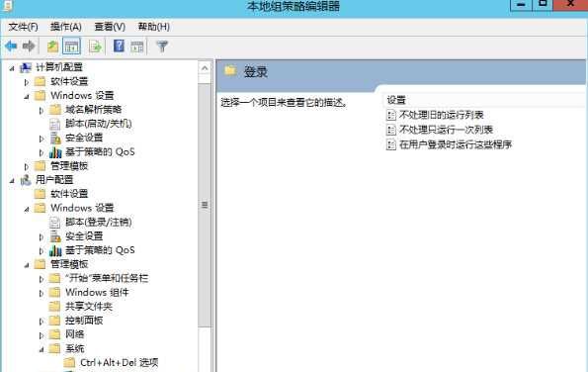
Task: Click the 设置 column header
Action: pyautogui.click(x=396, y=100)
